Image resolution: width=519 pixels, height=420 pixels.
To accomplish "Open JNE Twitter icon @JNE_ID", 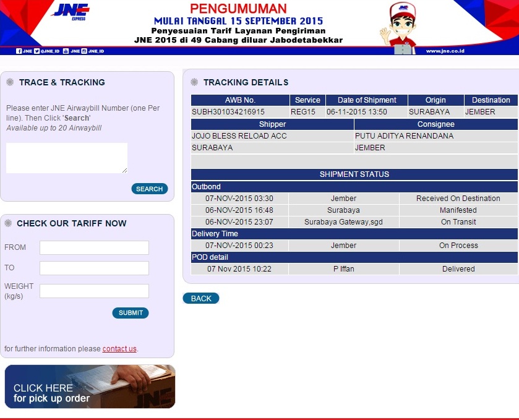I will (x=36, y=51).
